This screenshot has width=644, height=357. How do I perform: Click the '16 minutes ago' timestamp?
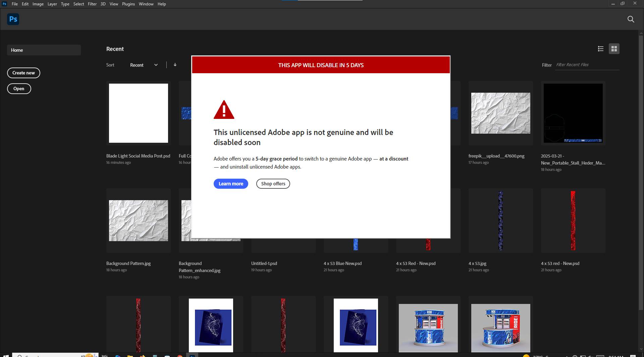tap(118, 163)
